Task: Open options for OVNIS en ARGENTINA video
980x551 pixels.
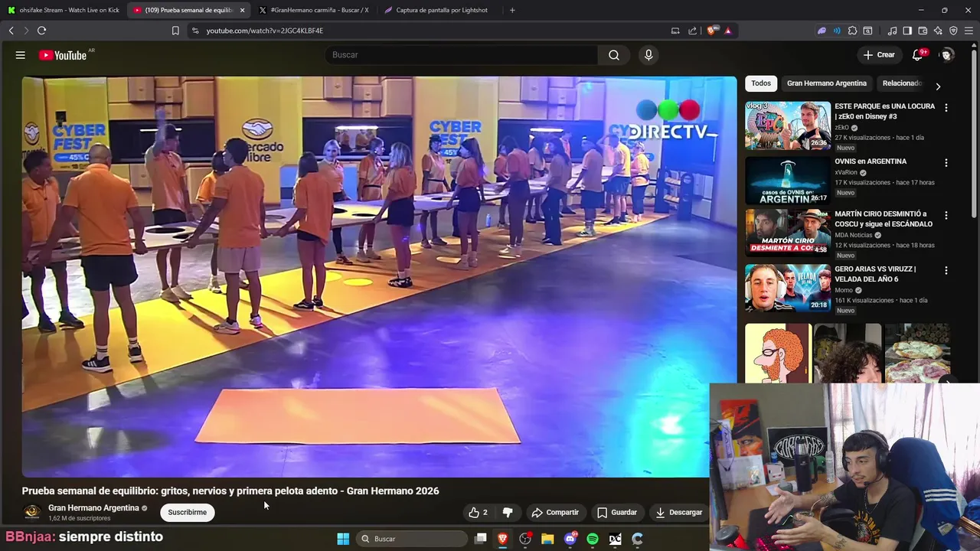Action: [x=946, y=163]
